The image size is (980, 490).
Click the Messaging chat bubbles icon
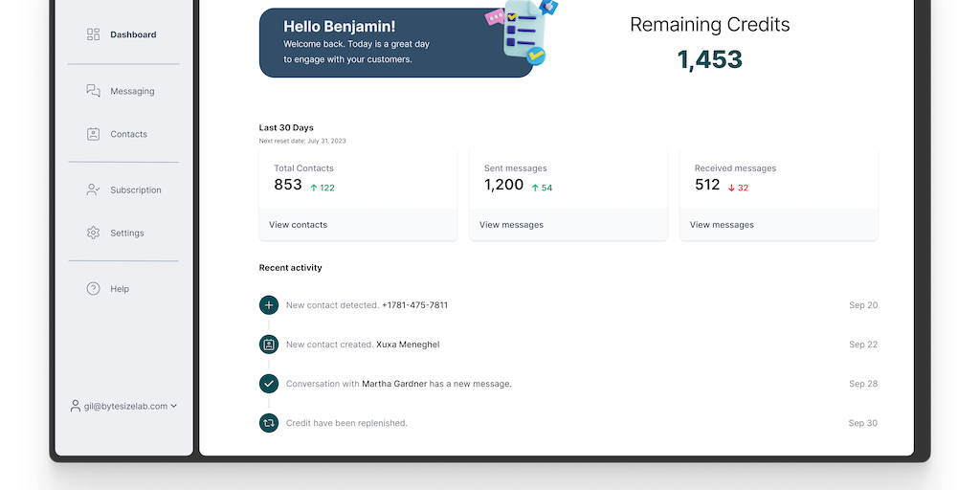coord(93,91)
